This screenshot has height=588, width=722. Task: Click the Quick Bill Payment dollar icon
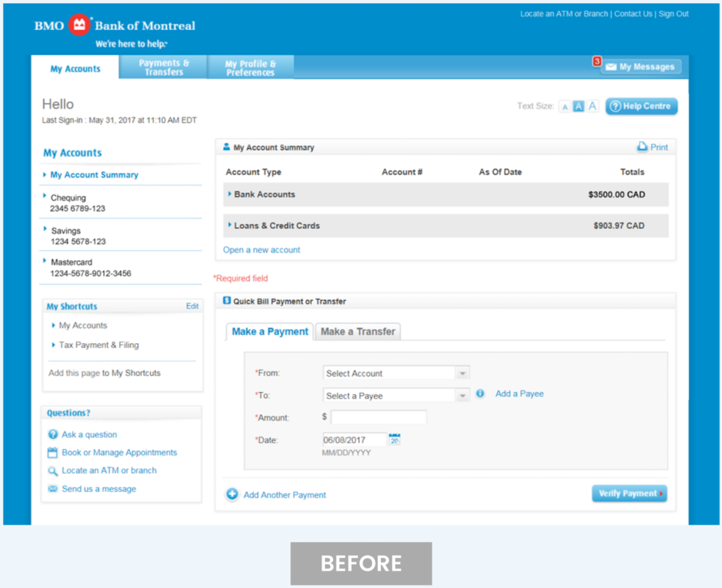point(226,301)
